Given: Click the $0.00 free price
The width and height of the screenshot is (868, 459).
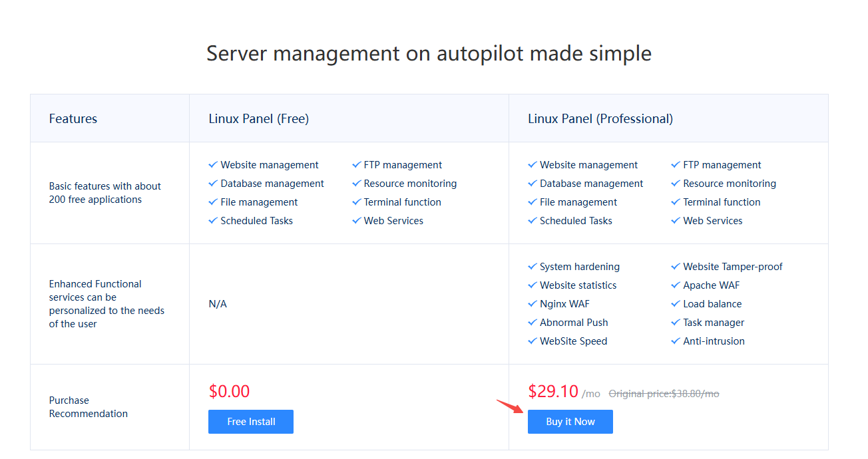Looking at the screenshot, I should (229, 391).
